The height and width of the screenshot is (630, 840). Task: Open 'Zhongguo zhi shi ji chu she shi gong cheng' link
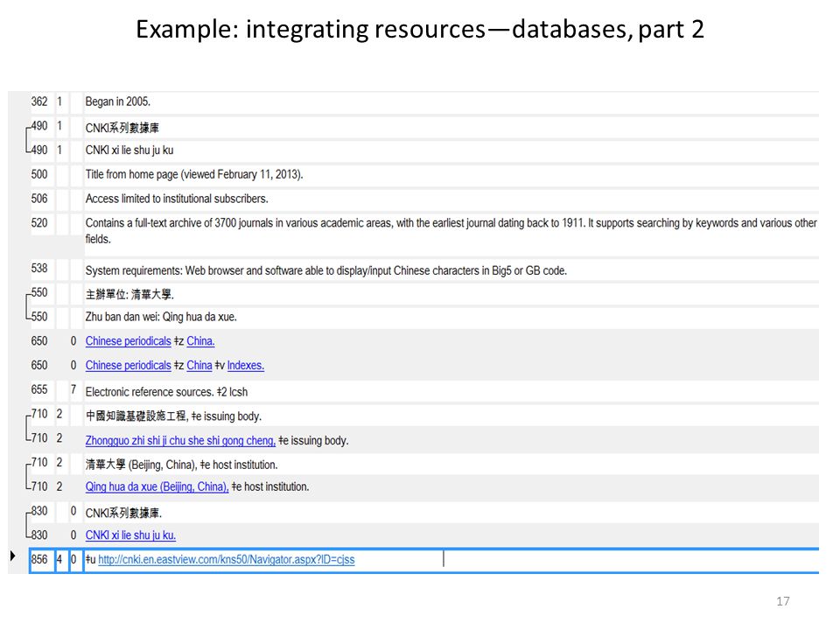[x=180, y=440]
